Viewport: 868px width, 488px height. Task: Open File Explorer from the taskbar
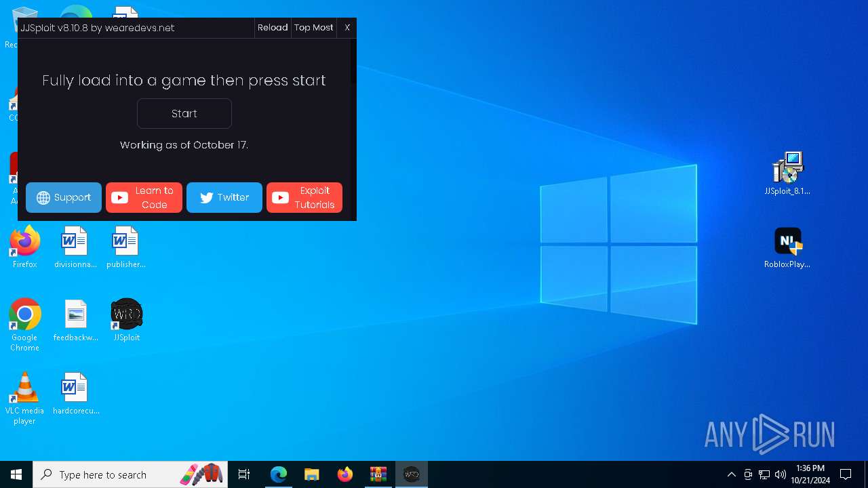[312, 474]
